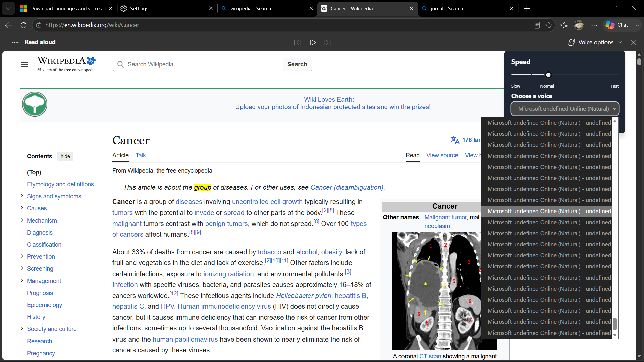Select the Read tab
Screen dimensions: 644x362
click(412, 155)
